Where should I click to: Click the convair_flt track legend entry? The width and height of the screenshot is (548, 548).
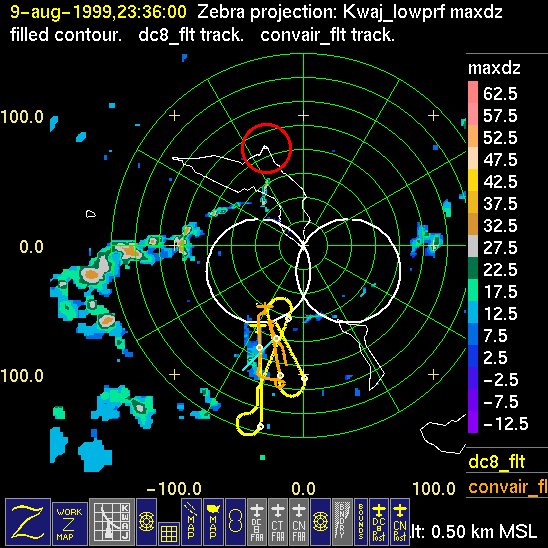tap(508, 487)
